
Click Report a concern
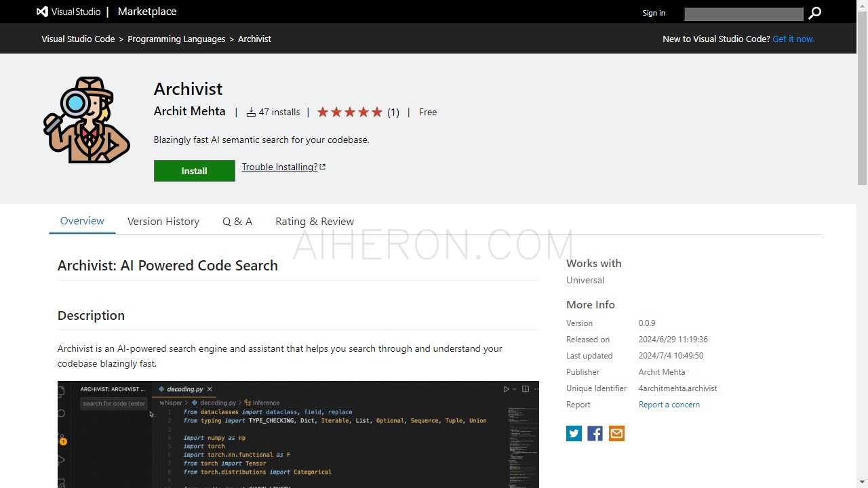pyautogui.click(x=669, y=405)
